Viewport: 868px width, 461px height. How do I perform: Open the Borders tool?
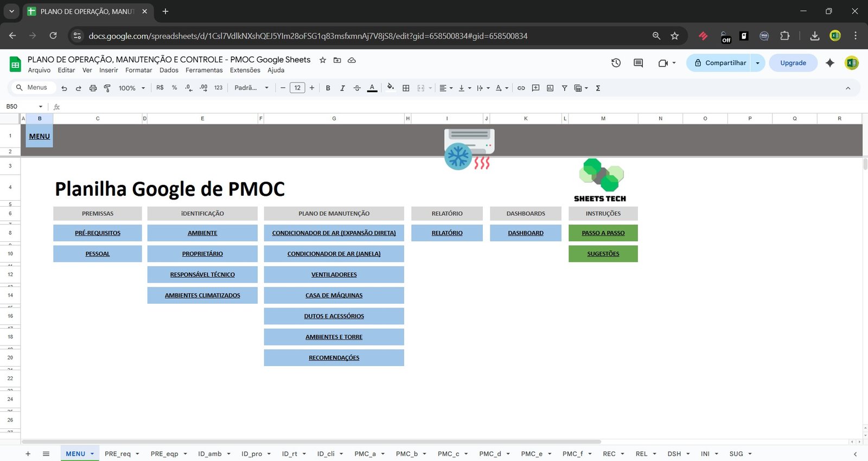point(406,88)
